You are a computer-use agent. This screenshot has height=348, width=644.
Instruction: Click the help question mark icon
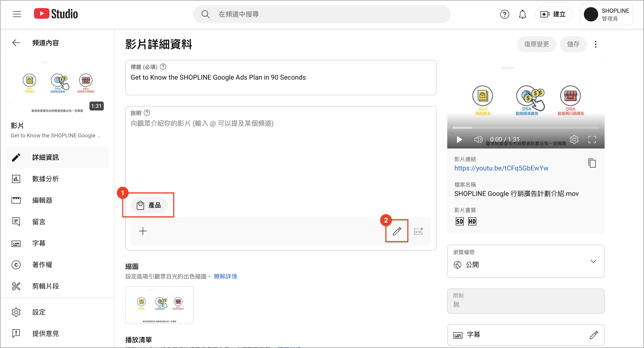(x=504, y=14)
